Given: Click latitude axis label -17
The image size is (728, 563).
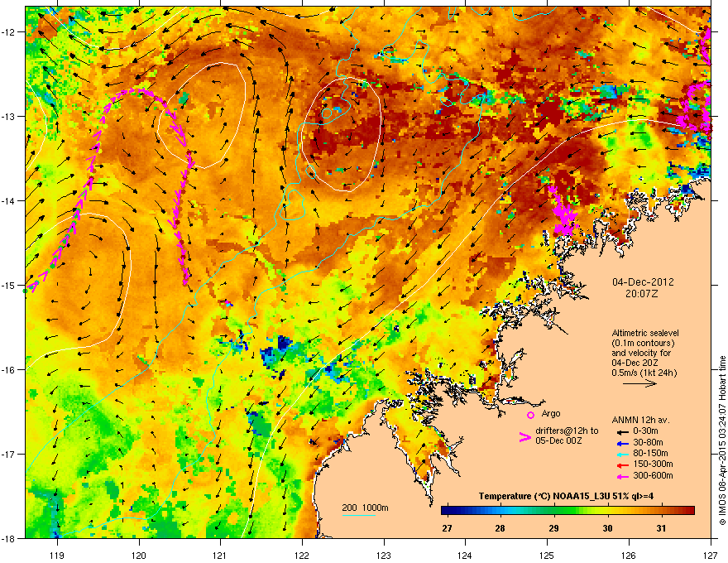Looking at the screenshot, I should 8,454.
